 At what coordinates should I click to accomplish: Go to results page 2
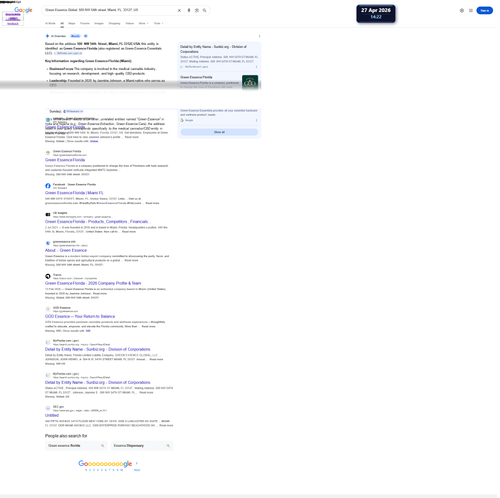pyautogui.click(x=90, y=470)
